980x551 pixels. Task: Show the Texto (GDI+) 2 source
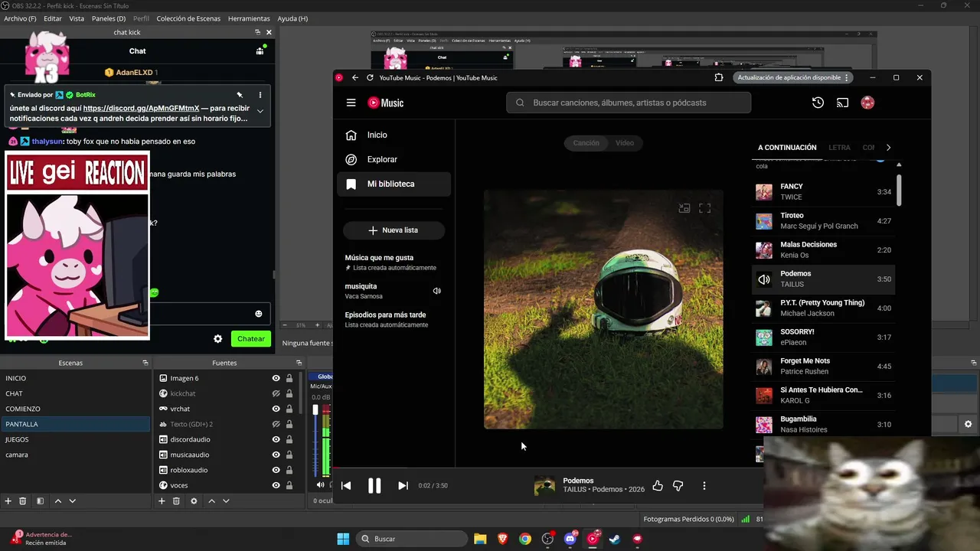pos(276,424)
